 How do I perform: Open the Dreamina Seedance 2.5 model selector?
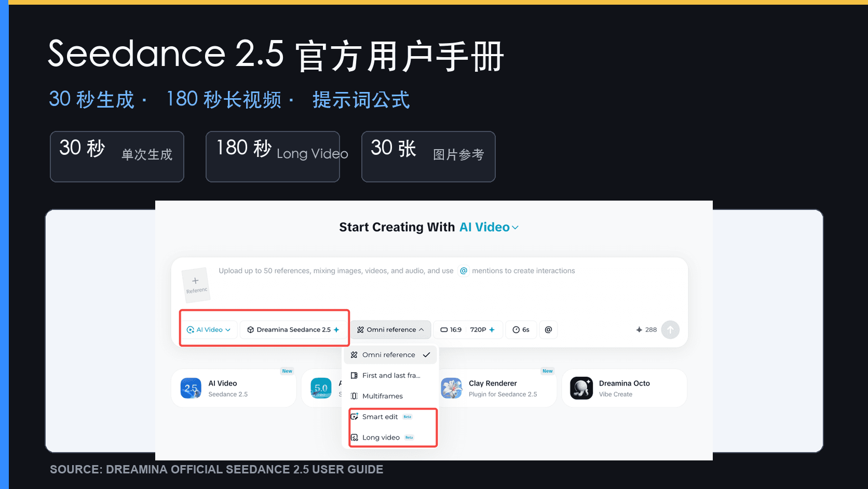coord(293,329)
